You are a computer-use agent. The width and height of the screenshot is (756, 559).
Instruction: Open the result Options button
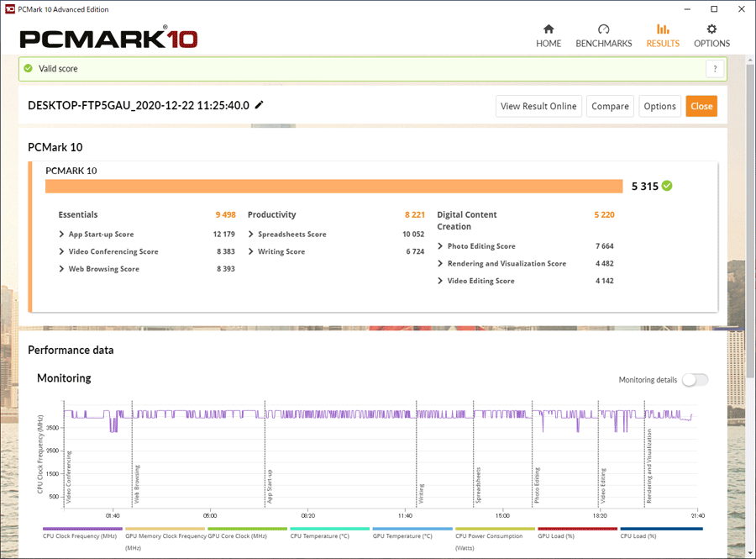coord(659,106)
